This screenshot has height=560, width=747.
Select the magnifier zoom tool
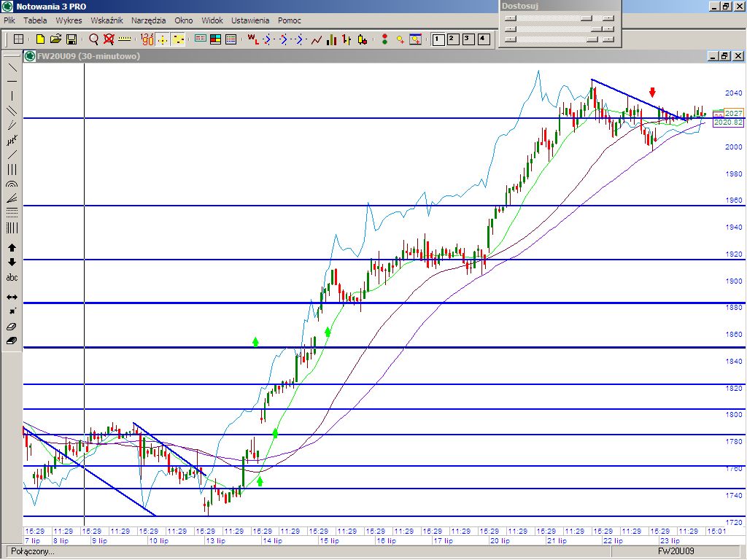94,39
